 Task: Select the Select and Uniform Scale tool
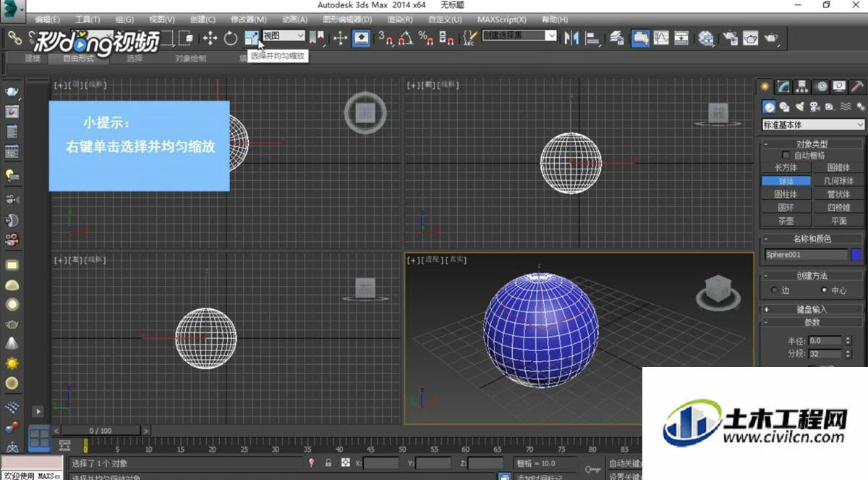click(x=251, y=38)
